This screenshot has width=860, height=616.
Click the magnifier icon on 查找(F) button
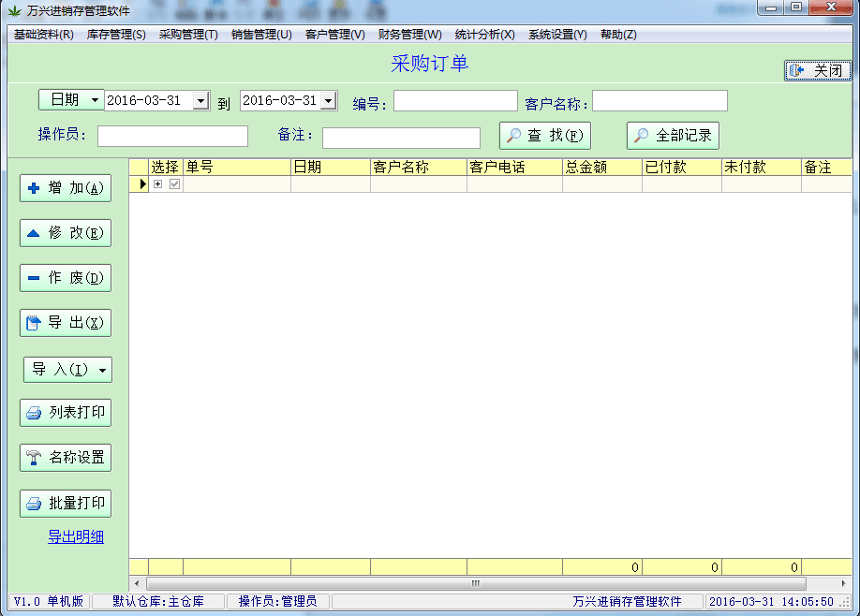(513, 136)
